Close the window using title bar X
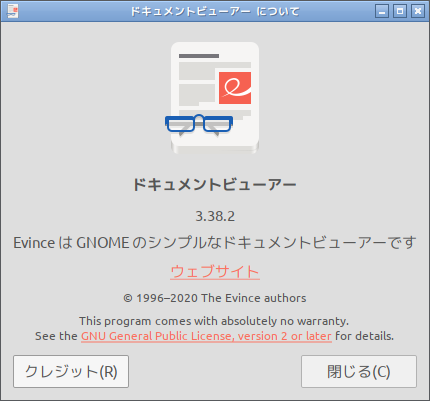Viewport: 430px width, 401px height. 418,11
